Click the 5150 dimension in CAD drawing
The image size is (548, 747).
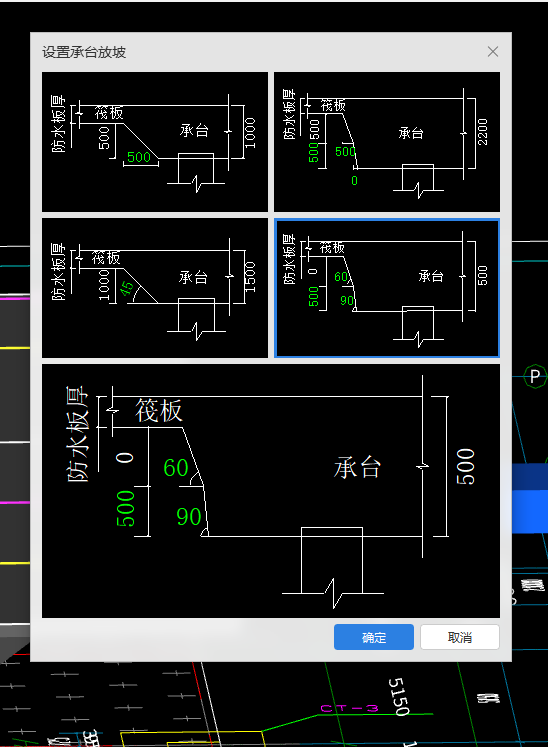(399, 697)
